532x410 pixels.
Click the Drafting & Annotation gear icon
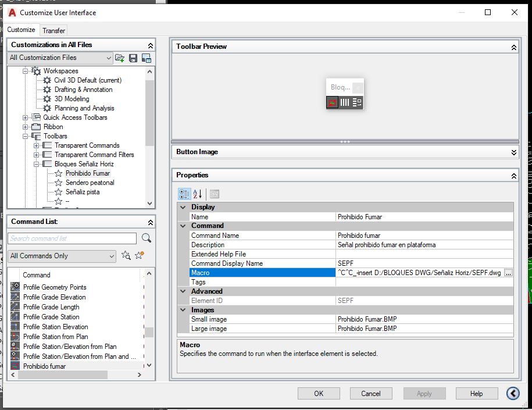tap(47, 90)
